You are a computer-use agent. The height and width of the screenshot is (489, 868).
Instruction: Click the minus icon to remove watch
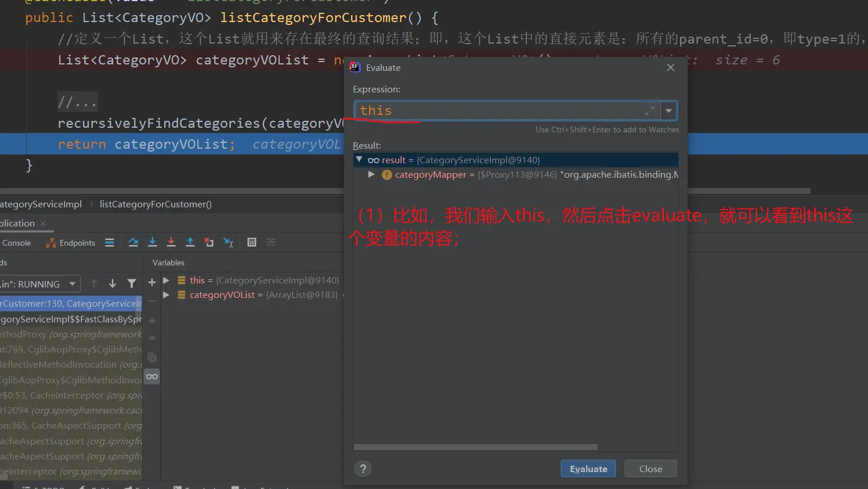coord(152,301)
